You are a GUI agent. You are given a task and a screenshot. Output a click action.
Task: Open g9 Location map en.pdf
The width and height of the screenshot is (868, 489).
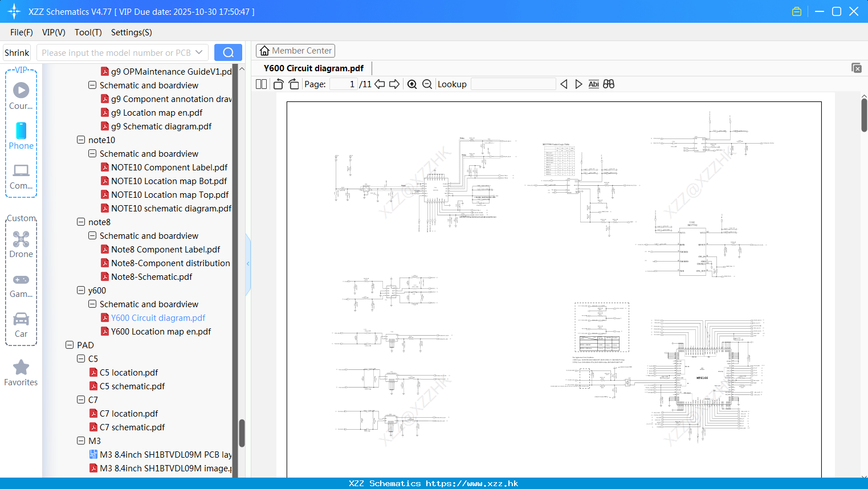(157, 112)
